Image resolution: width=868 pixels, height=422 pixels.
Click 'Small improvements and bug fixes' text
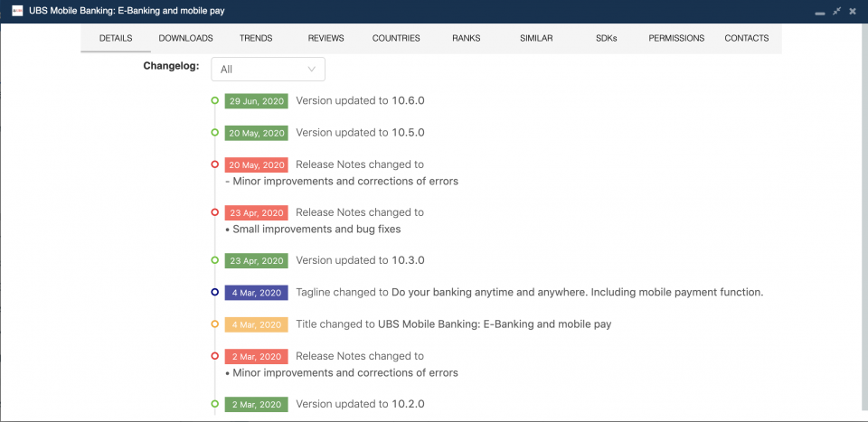pos(316,229)
